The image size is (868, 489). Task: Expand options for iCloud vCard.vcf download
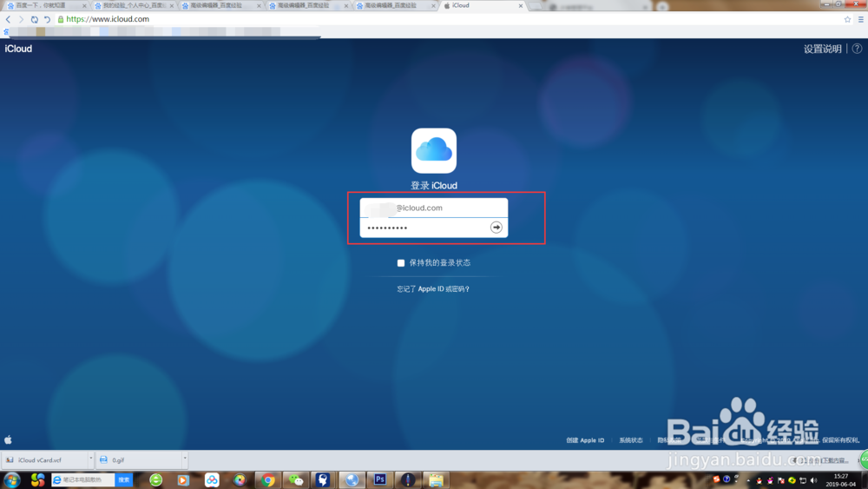[90, 459]
